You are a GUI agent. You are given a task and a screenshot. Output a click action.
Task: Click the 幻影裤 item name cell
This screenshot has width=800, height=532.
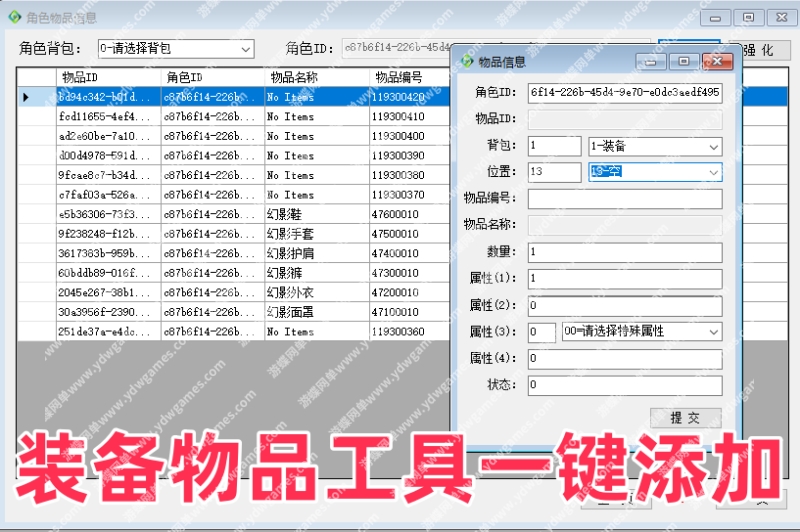coord(317,273)
